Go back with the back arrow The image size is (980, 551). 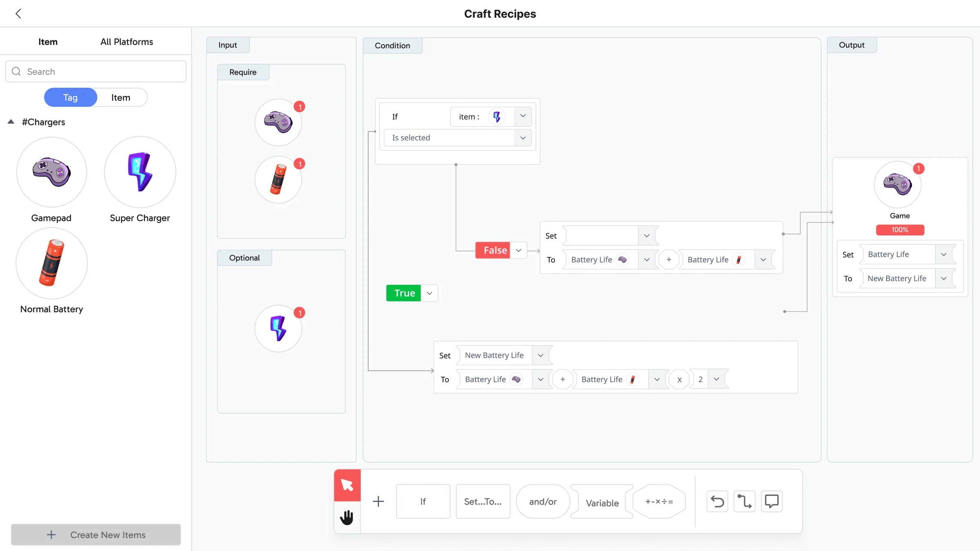[18, 13]
